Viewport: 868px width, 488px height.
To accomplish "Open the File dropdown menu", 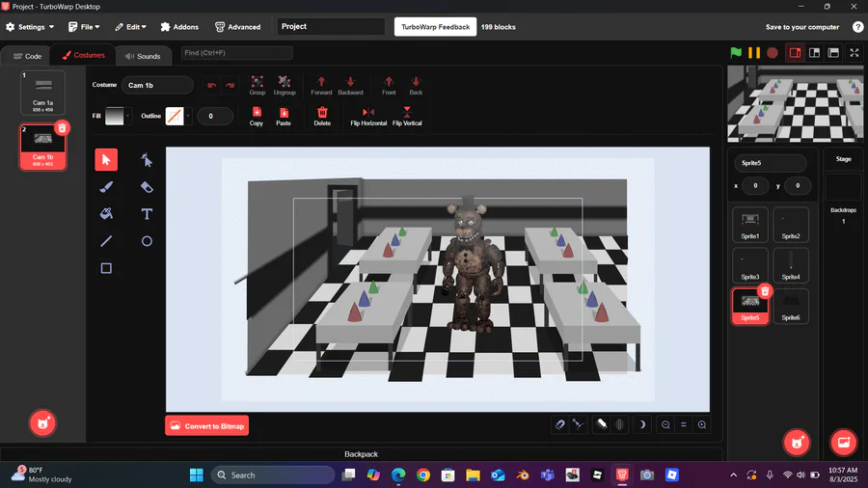I will [84, 27].
